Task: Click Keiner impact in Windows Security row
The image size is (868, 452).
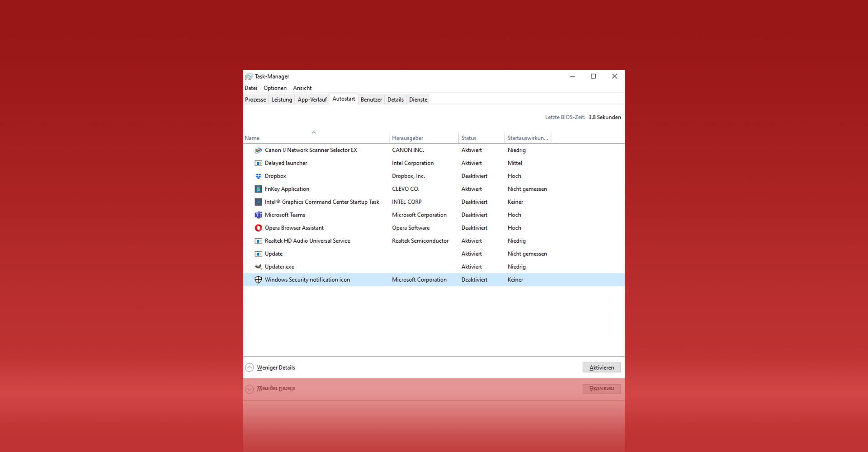Action: (x=515, y=280)
